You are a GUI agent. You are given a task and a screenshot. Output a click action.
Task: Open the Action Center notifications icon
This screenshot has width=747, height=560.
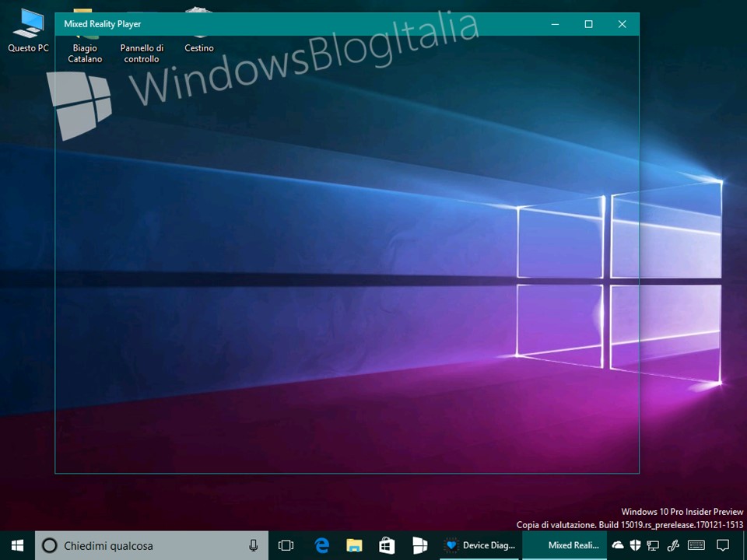coord(723,545)
